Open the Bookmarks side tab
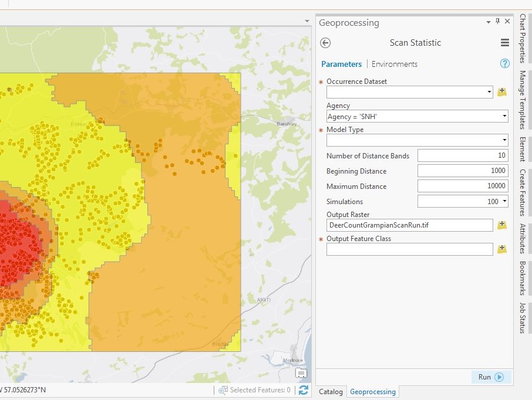 pos(523,278)
